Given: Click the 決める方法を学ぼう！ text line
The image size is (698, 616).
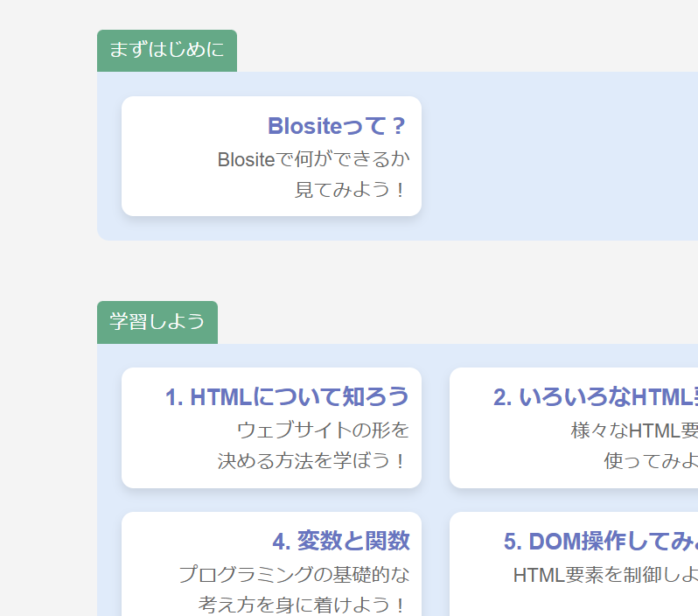Looking at the screenshot, I should pos(312,460).
